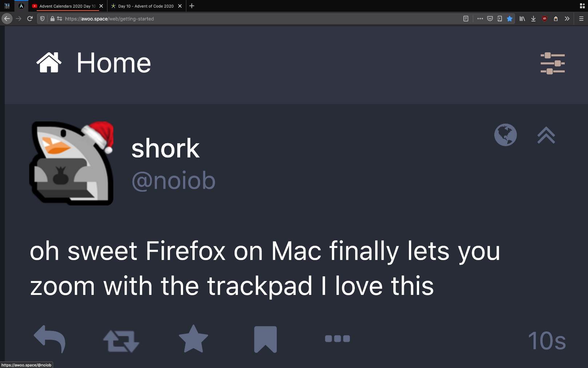
Task: Reload the current page
Action: (x=30, y=19)
